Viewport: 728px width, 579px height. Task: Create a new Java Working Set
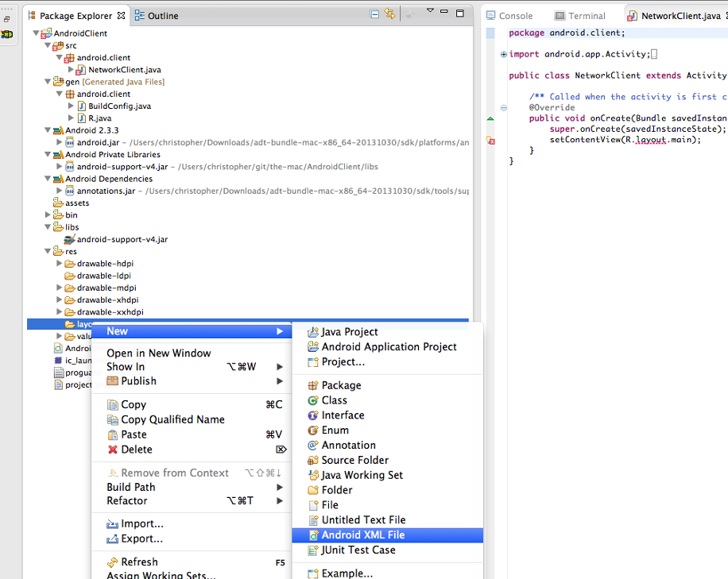388,475
